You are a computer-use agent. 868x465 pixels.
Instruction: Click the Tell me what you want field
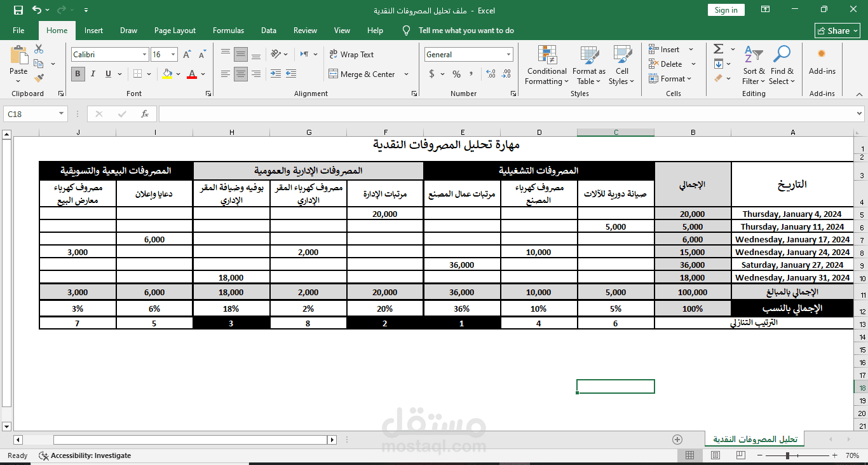pos(466,31)
